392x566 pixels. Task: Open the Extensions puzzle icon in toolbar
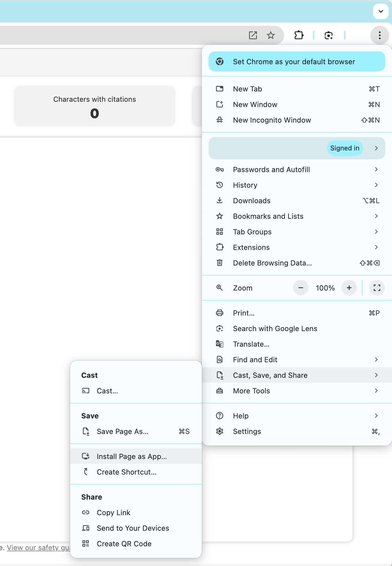point(299,35)
